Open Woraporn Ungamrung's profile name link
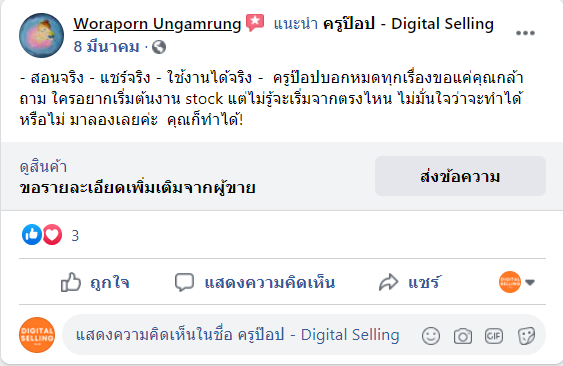Image resolution: width=563 pixels, height=366 pixels. coord(157,24)
